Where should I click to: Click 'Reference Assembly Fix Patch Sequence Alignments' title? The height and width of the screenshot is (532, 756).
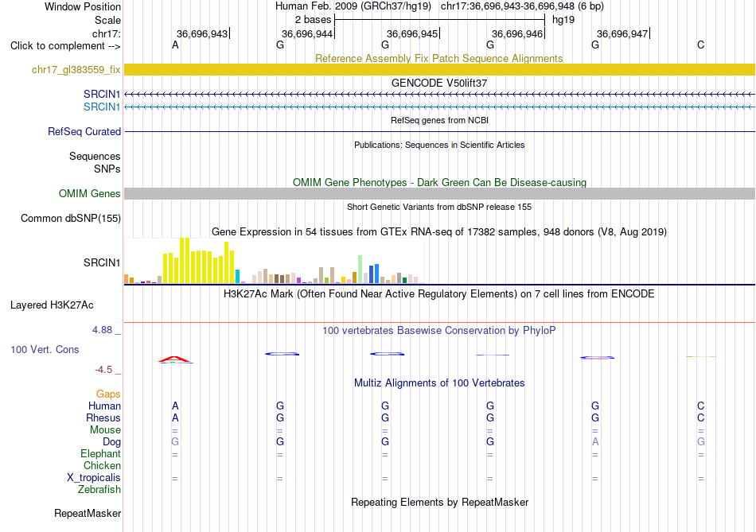[439, 58]
